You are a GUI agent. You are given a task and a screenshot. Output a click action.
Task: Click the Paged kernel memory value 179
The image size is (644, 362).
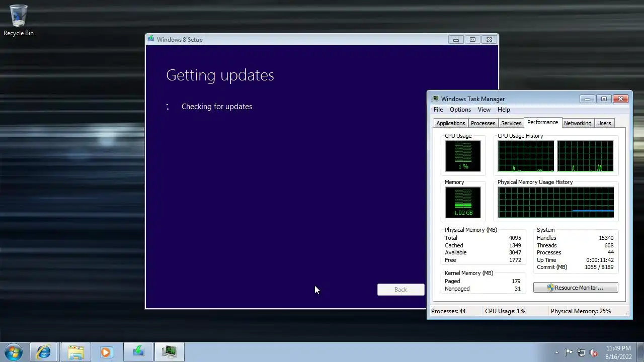tap(516, 281)
